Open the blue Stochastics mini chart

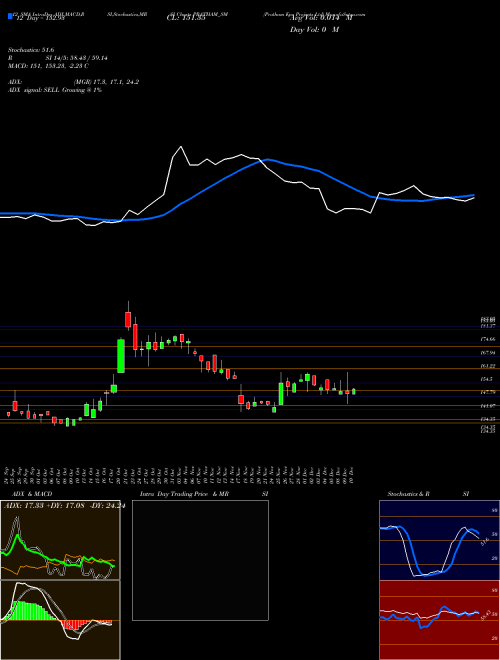tap(439, 540)
